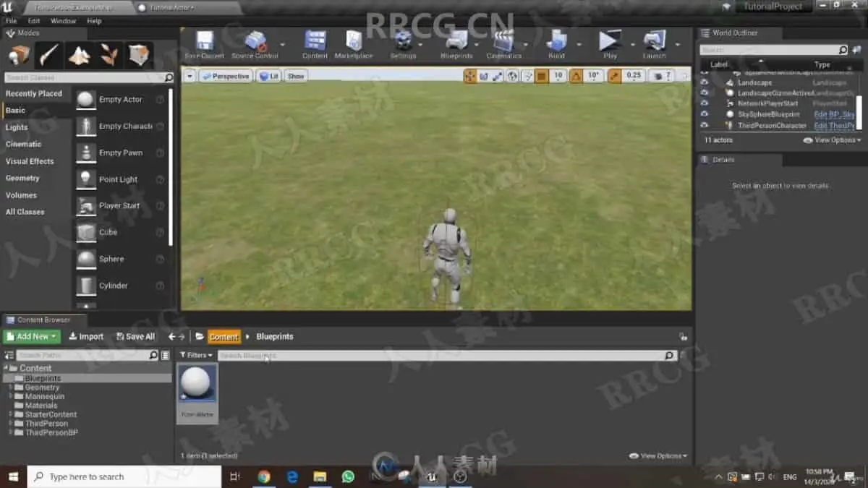This screenshot has width=868, height=488.
Task: Toggle the sources panel icon in Content Browser
Action: (x=9, y=355)
